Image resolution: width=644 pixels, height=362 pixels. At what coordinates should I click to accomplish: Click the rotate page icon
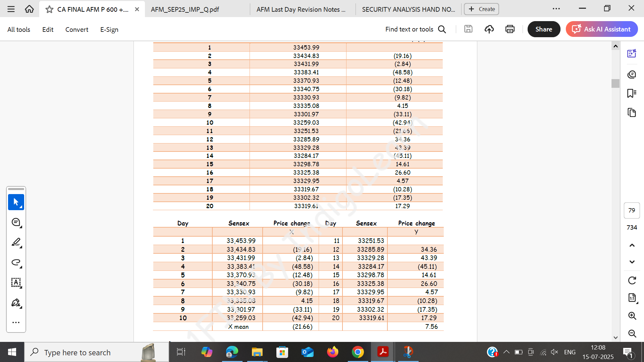tap(632, 280)
